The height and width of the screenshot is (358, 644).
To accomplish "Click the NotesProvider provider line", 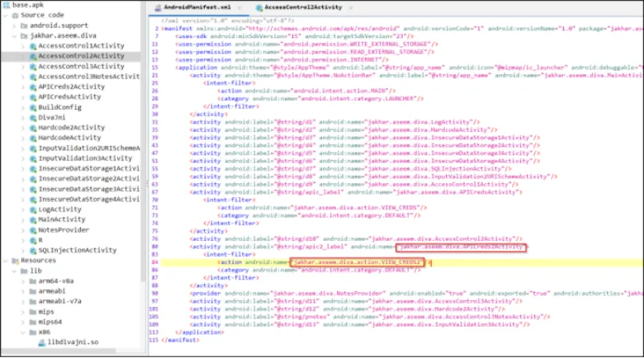I will (415, 294).
